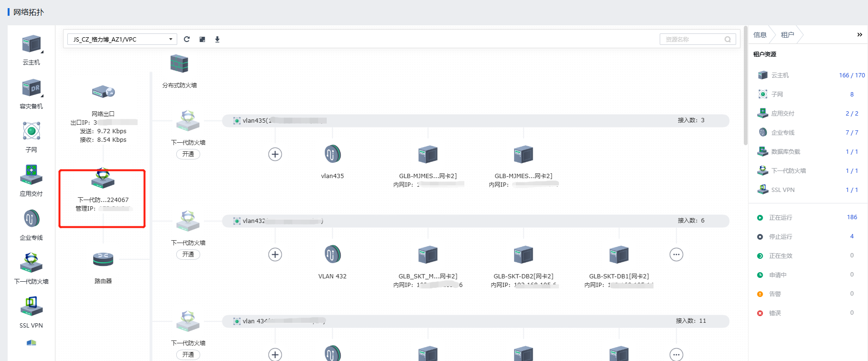The height and width of the screenshot is (361, 868).
Task: Switch to the 租户 tab
Action: coord(787,35)
